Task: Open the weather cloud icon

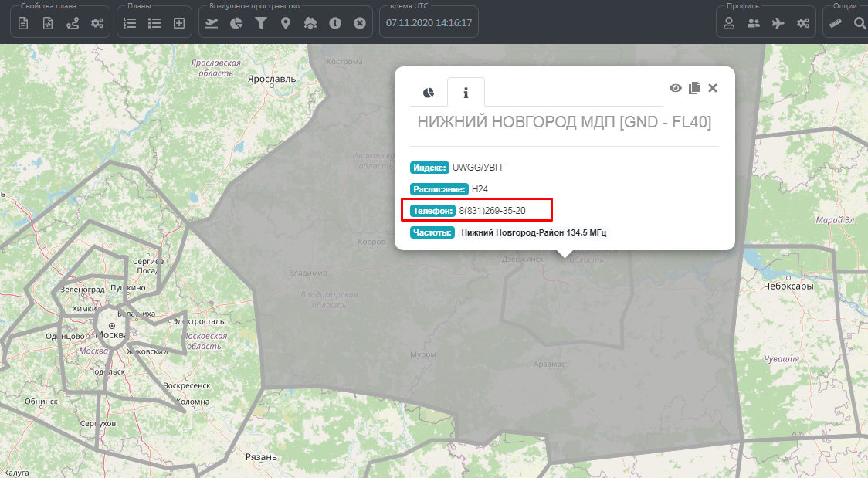Action: (310, 23)
